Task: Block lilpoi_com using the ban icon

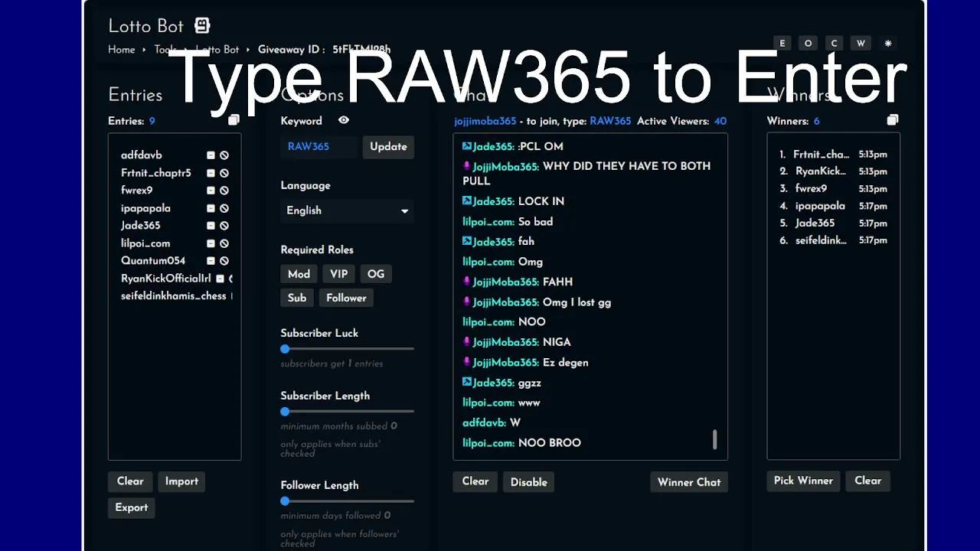Action: pyautogui.click(x=224, y=243)
